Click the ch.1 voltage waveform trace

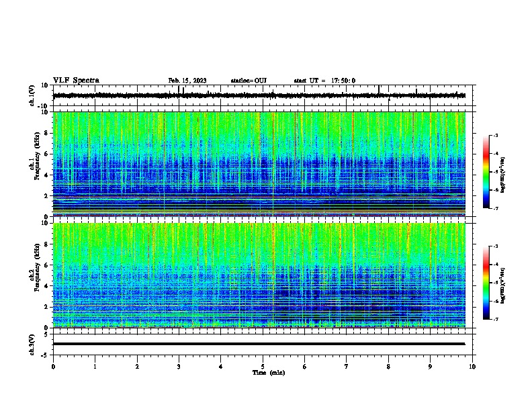(x=259, y=95)
